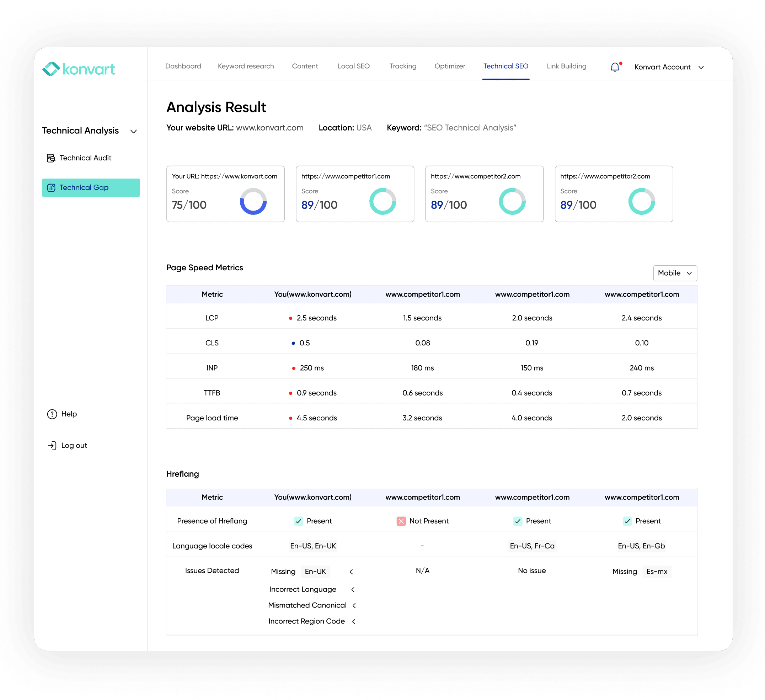Click the Help question mark icon
765x700 pixels.
(x=52, y=414)
